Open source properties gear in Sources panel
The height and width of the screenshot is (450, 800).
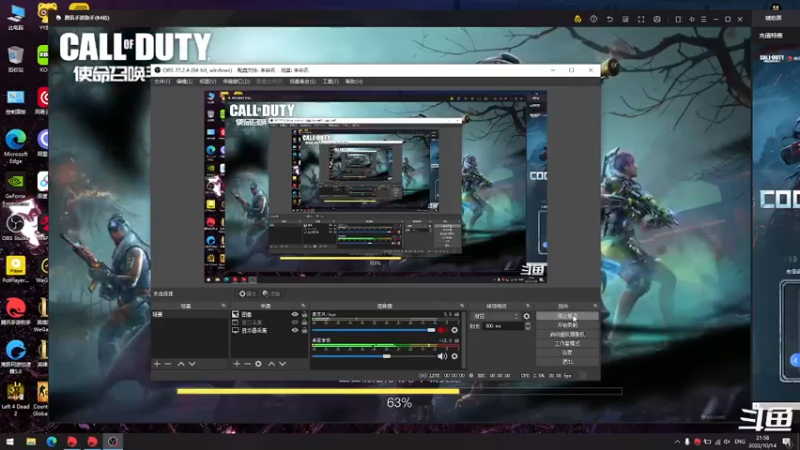click(259, 364)
